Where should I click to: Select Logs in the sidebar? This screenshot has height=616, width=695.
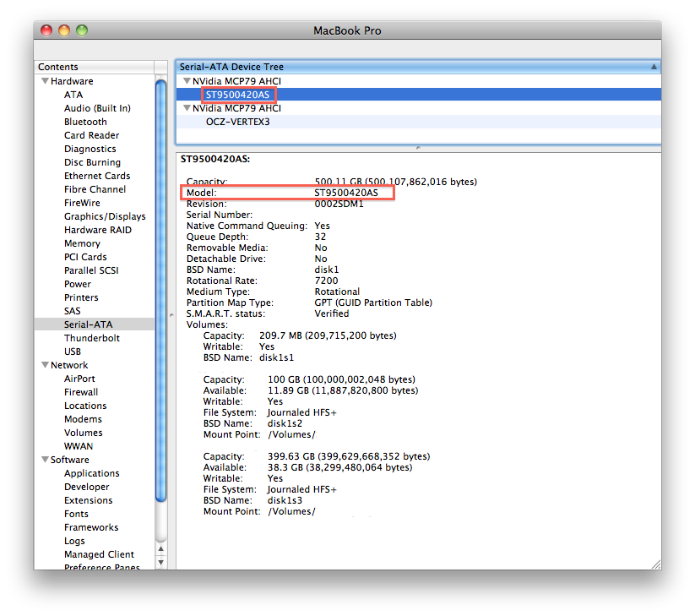coord(74,541)
